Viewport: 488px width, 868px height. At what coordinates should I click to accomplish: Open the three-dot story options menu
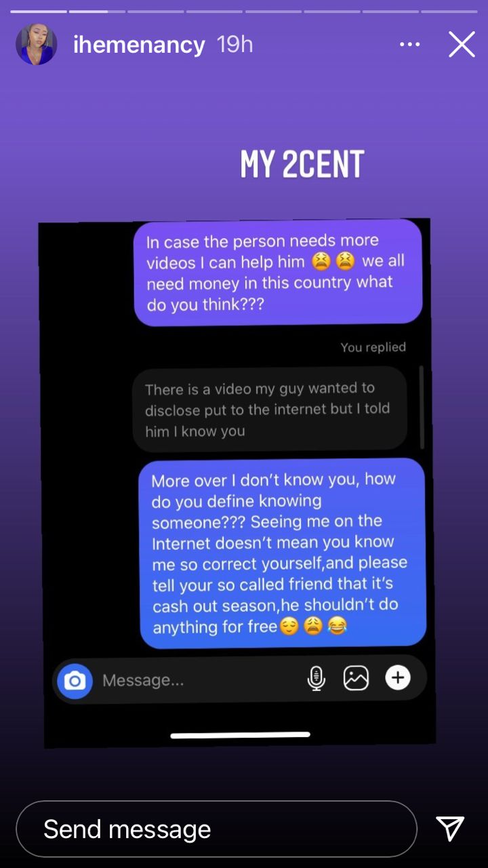(409, 45)
